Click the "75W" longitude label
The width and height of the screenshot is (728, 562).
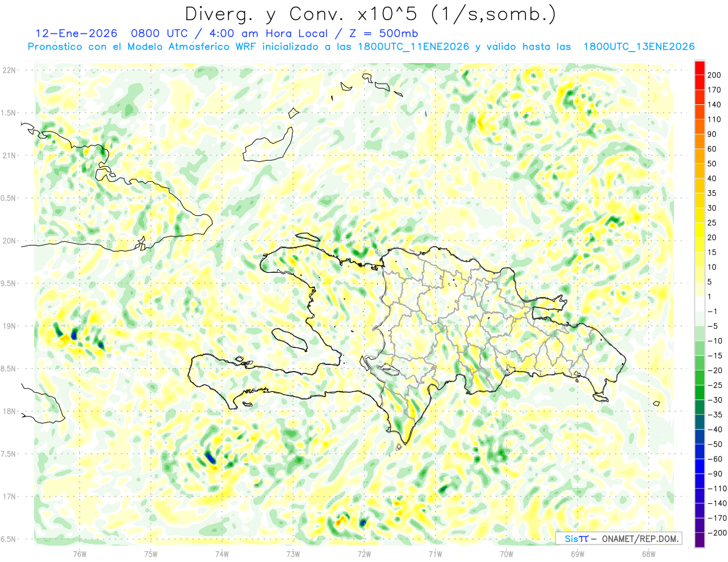150,554
